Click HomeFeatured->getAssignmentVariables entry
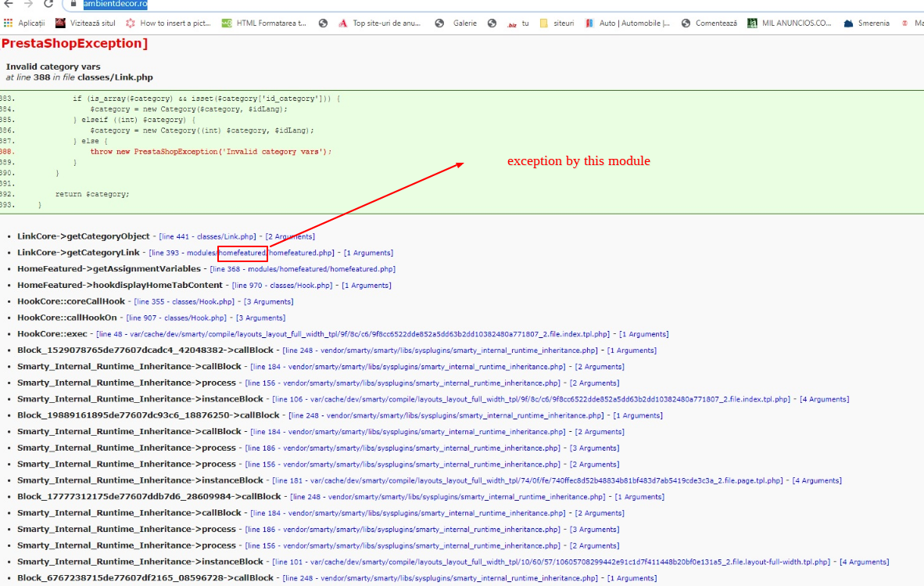Screen dimensions: 924x586 (109, 269)
